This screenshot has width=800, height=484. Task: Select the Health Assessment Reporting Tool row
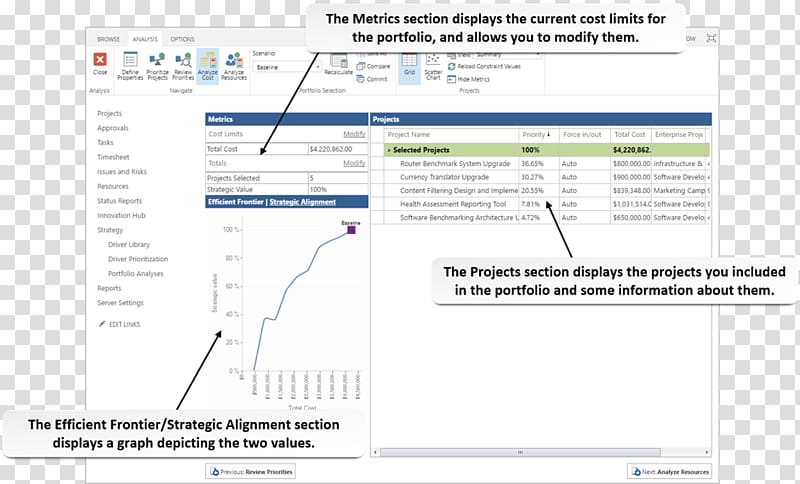click(541, 204)
